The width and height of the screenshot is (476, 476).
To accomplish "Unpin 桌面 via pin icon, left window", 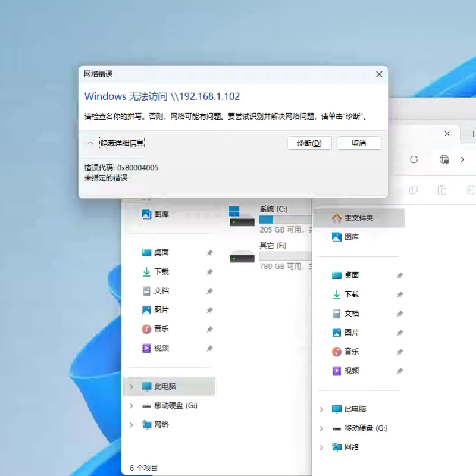I will (x=210, y=252).
